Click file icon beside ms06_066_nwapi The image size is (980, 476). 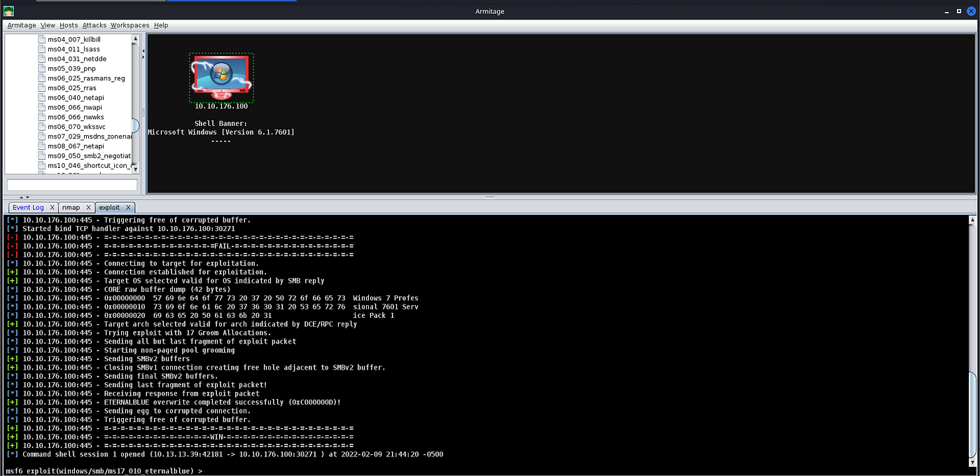click(42, 108)
